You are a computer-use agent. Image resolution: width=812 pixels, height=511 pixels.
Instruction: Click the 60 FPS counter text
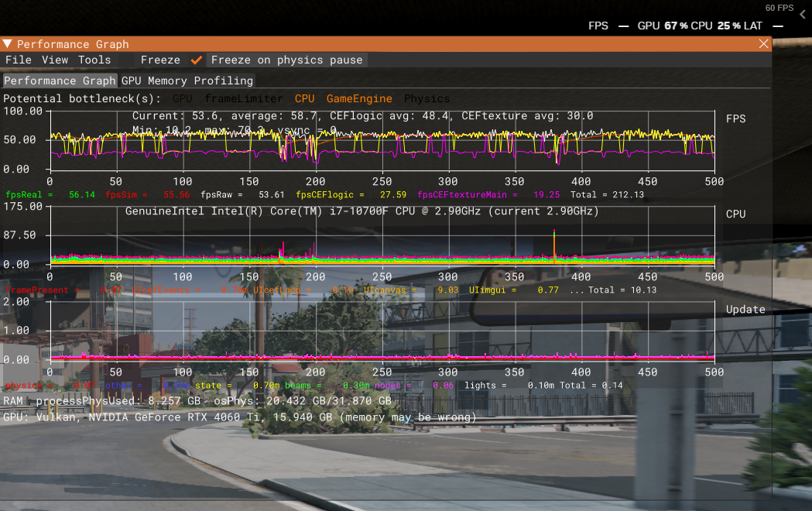(x=779, y=8)
